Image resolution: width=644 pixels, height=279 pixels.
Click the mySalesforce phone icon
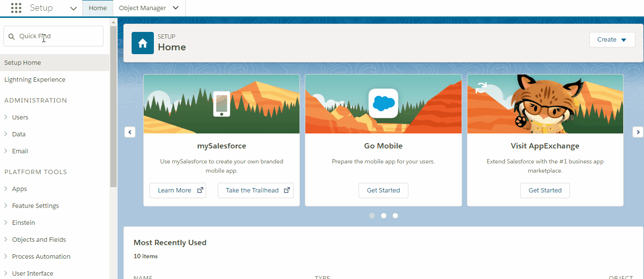point(222,103)
